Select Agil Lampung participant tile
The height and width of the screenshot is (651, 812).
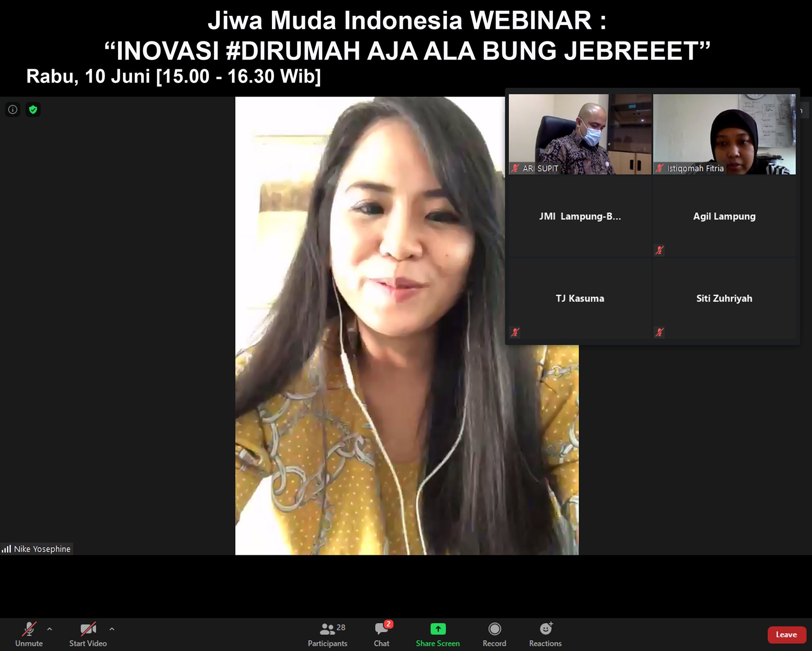pyautogui.click(x=724, y=216)
